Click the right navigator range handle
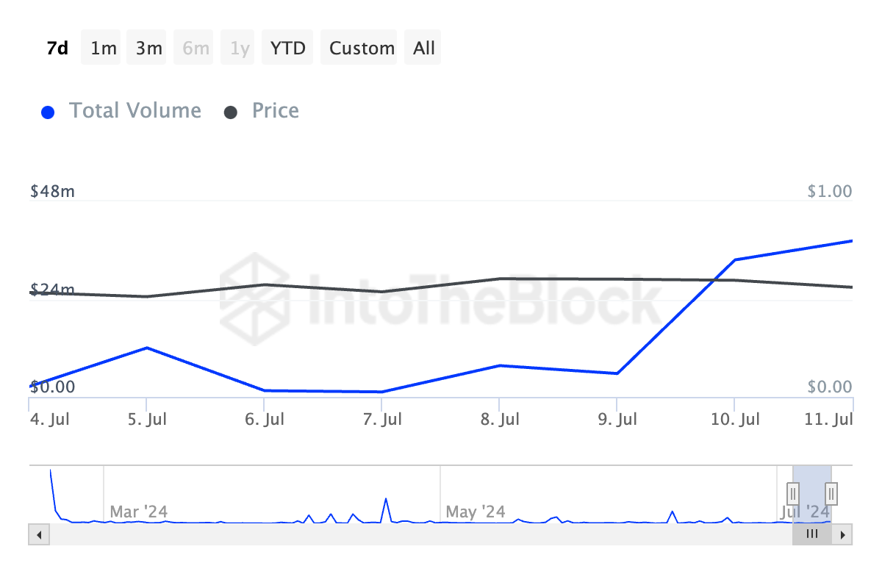Screen dimensions: 882x588 point(831,492)
